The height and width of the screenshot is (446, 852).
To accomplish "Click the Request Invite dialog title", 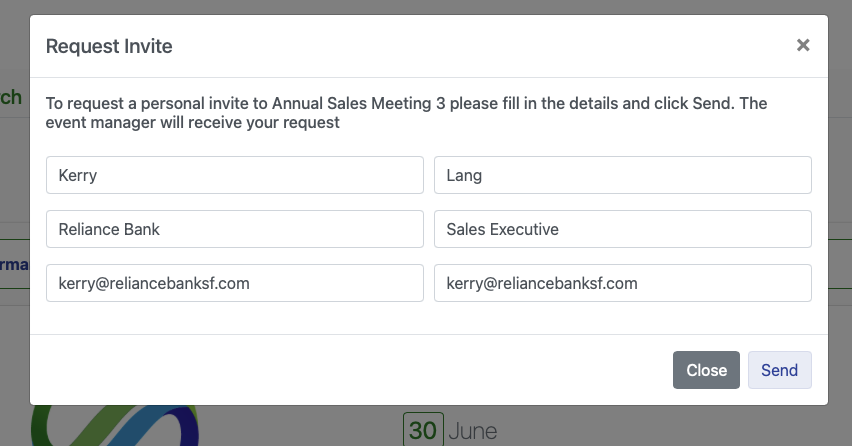I will pos(109,46).
